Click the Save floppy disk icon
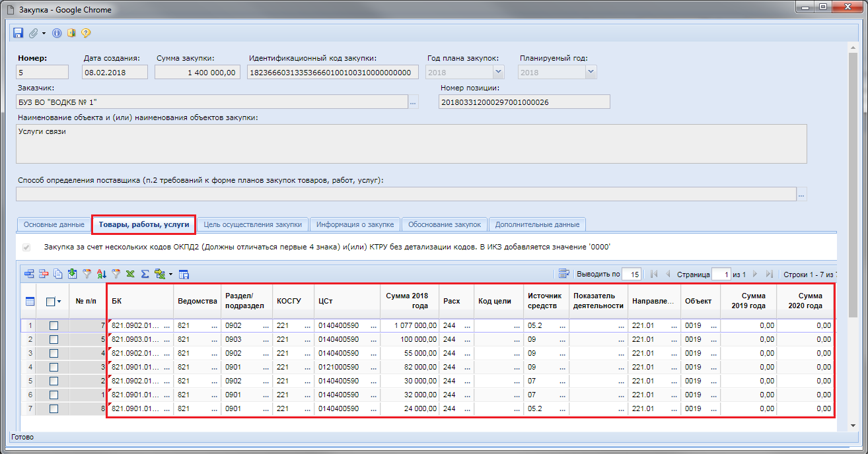The width and height of the screenshot is (868, 454). tap(17, 33)
